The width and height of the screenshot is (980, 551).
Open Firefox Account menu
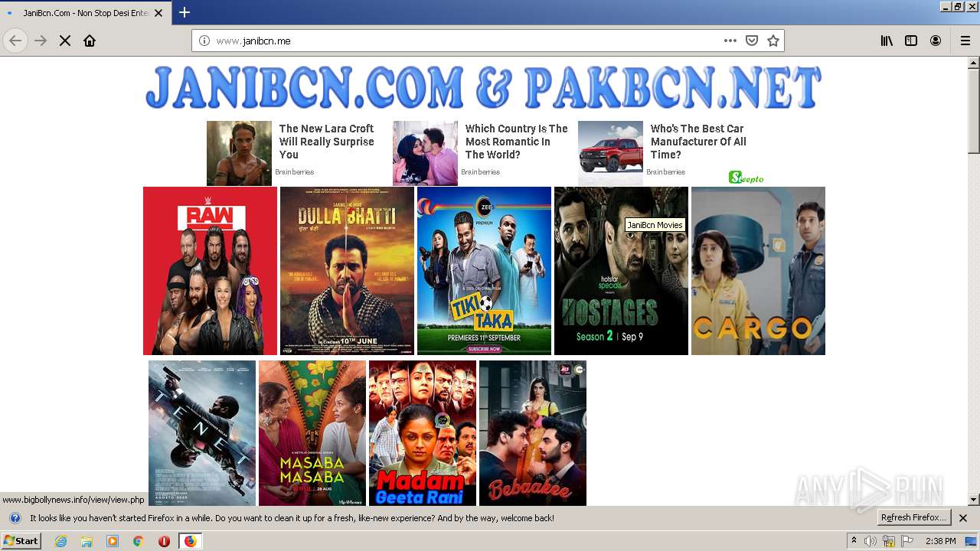point(936,41)
